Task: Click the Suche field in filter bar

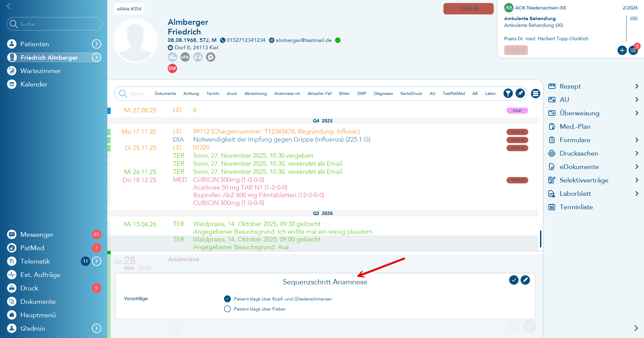Action: tap(137, 94)
